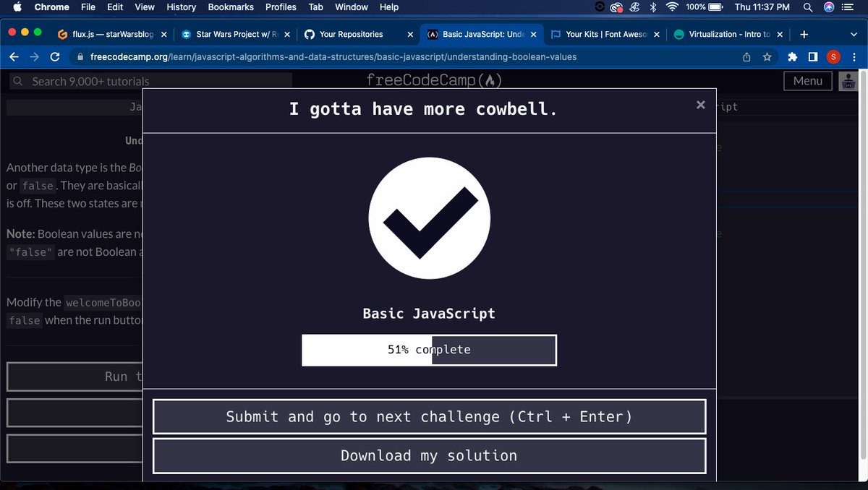Open the Edit menu
Screen dimensions: 868x490
point(115,7)
